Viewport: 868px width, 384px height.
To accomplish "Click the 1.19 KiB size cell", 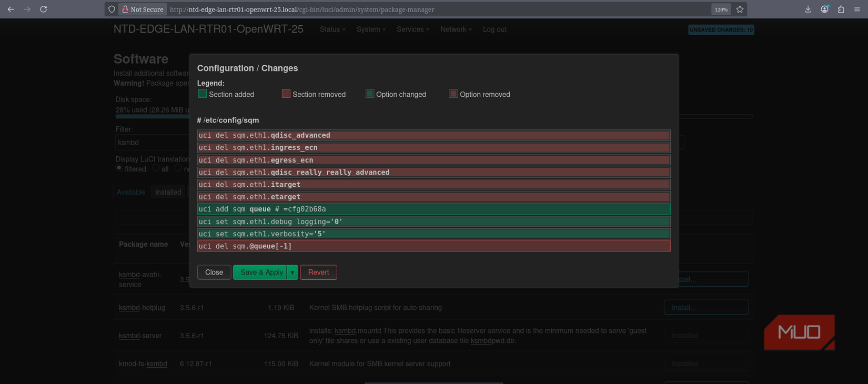I will (x=281, y=308).
